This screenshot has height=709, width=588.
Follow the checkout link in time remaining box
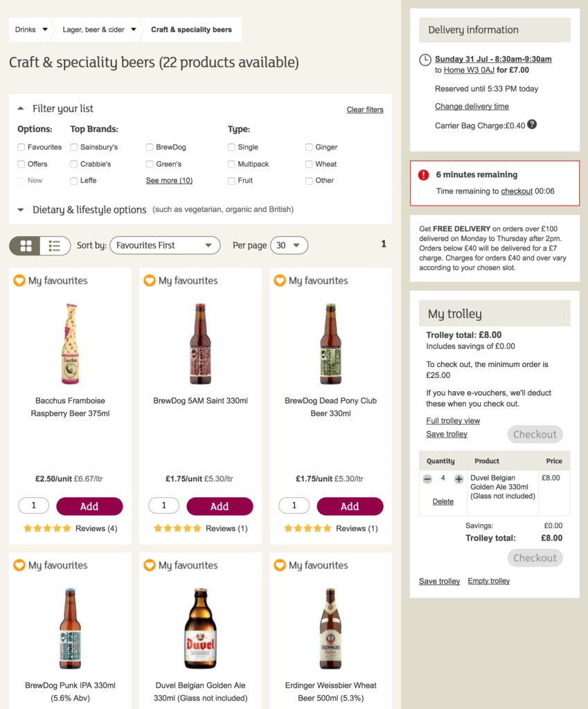517,191
